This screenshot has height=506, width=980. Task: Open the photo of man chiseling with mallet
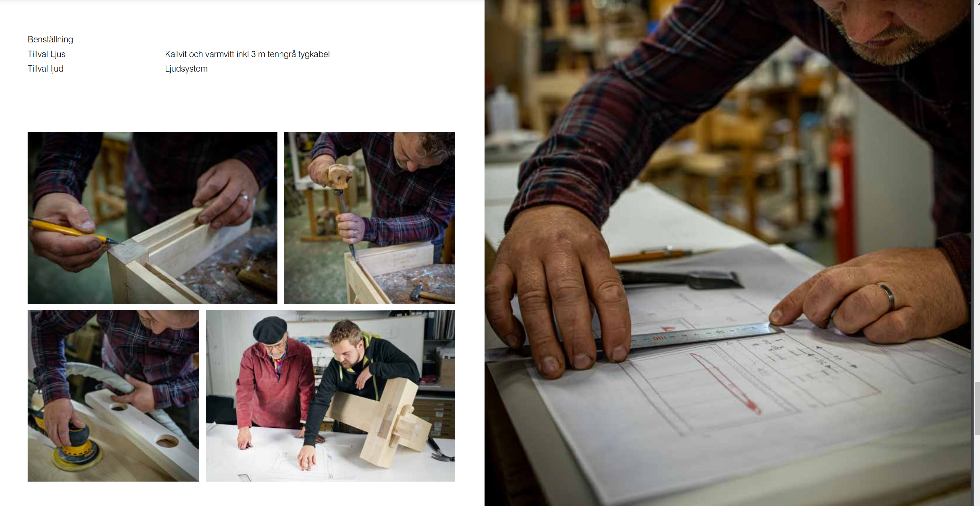tap(369, 218)
